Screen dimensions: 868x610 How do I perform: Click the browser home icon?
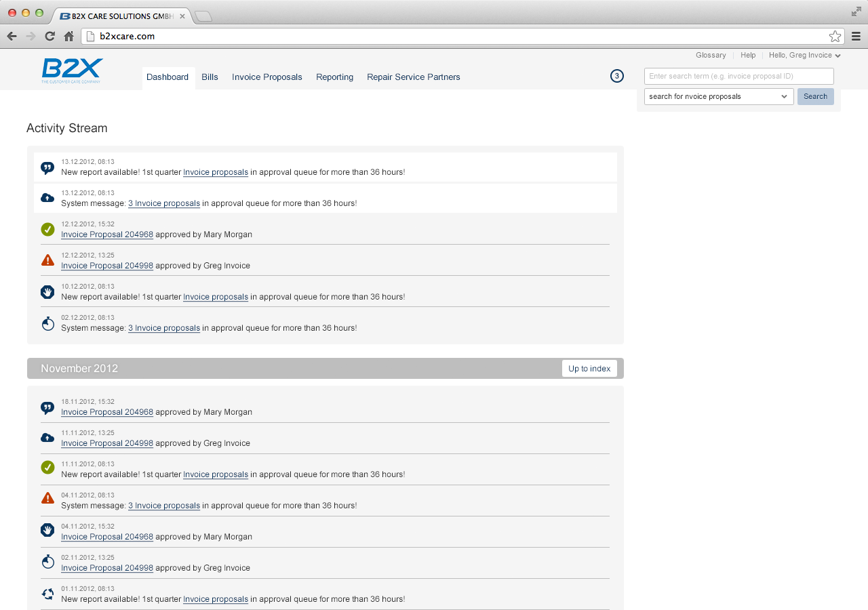coord(68,37)
